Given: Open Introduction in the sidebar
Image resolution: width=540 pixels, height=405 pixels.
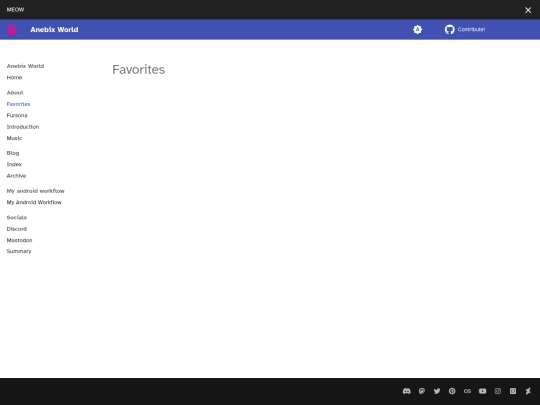Looking at the screenshot, I should 23,127.
